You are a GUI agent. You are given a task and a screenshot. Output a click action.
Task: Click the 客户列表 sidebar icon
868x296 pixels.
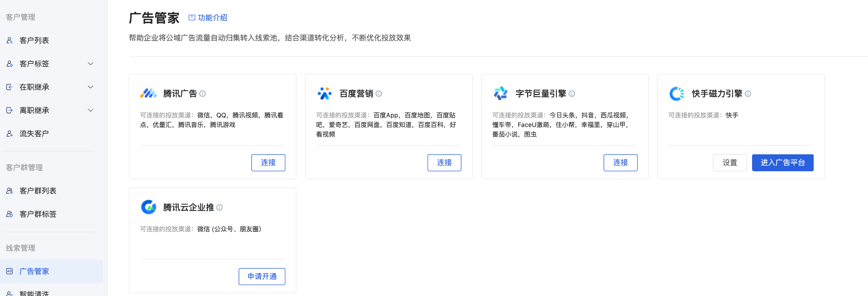pos(9,41)
